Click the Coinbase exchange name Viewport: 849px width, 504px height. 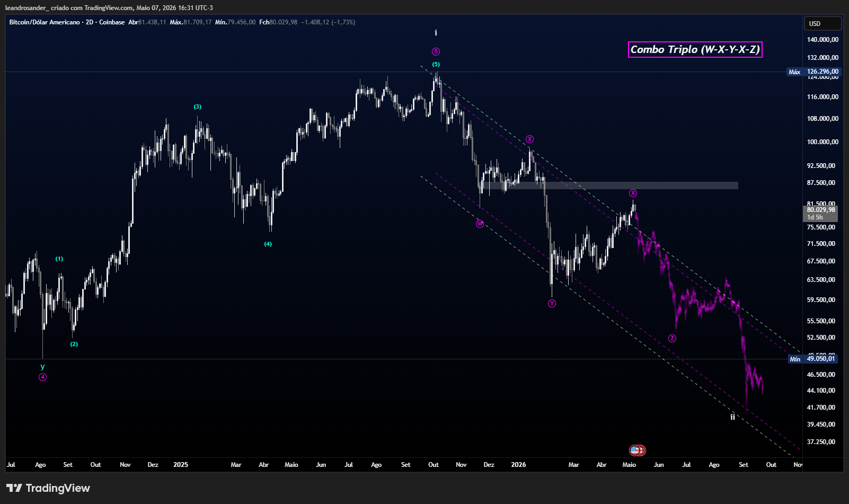point(112,22)
